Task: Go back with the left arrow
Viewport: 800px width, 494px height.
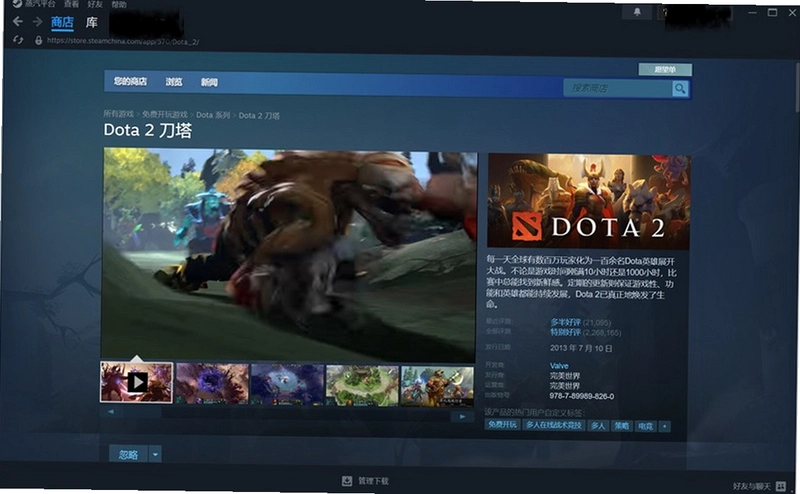Action: click(x=18, y=21)
